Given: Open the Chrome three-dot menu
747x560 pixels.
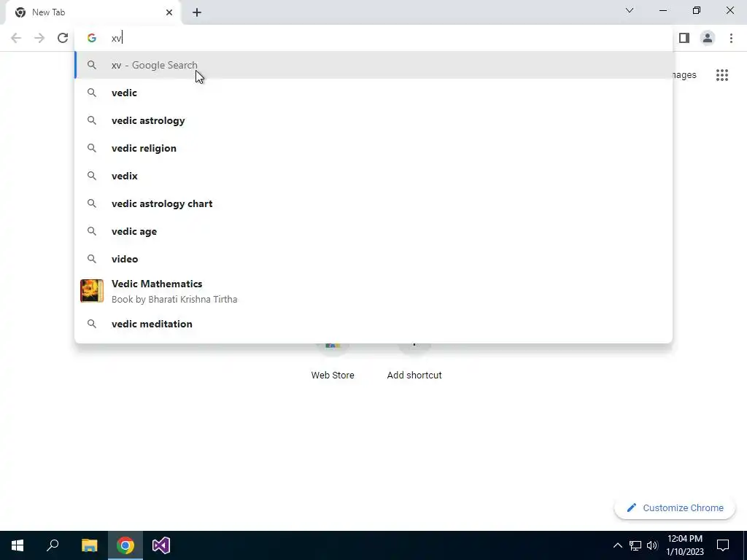Looking at the screenshot, I should point(731,38).
